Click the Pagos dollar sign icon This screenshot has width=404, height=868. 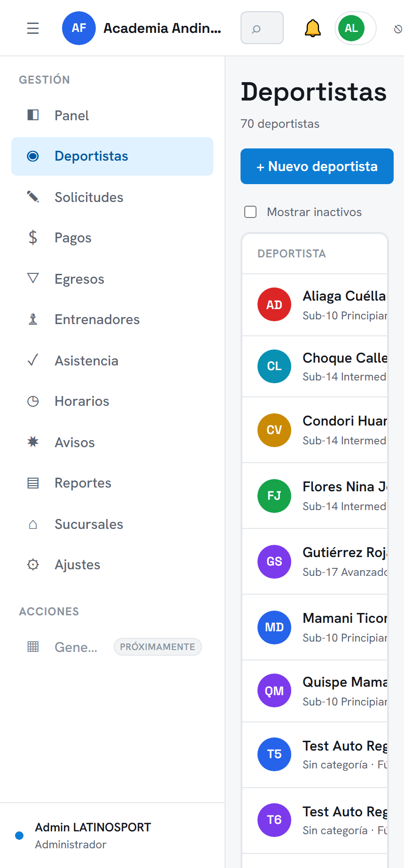tap(33, 238)
